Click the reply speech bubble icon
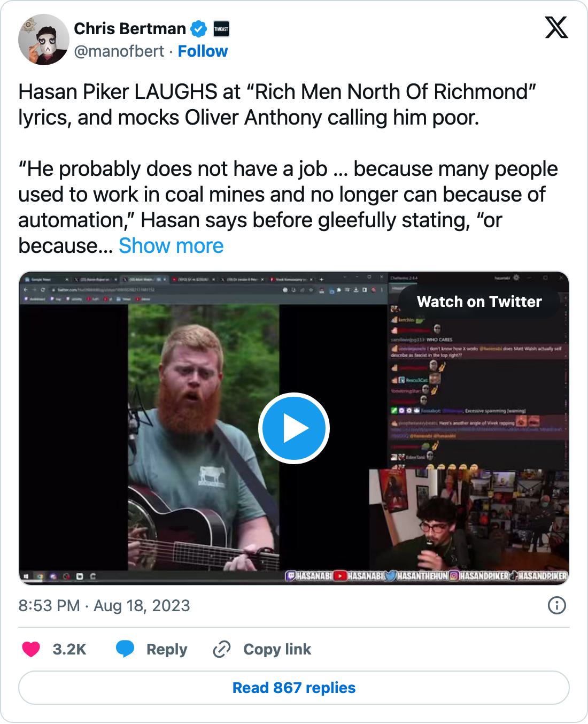Screen dimensions: 588x724 tap(125, 649)
